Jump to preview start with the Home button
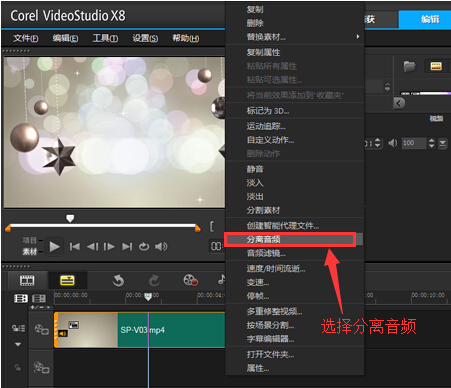451x388 pixels. tap(75, 247)
